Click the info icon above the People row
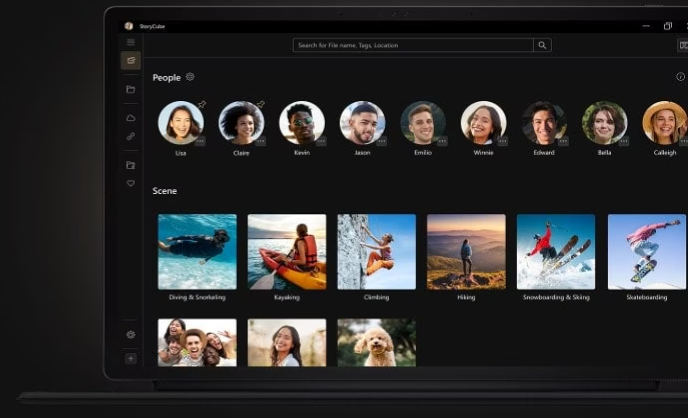The image size is (688, 418). [x=681, y=77]
